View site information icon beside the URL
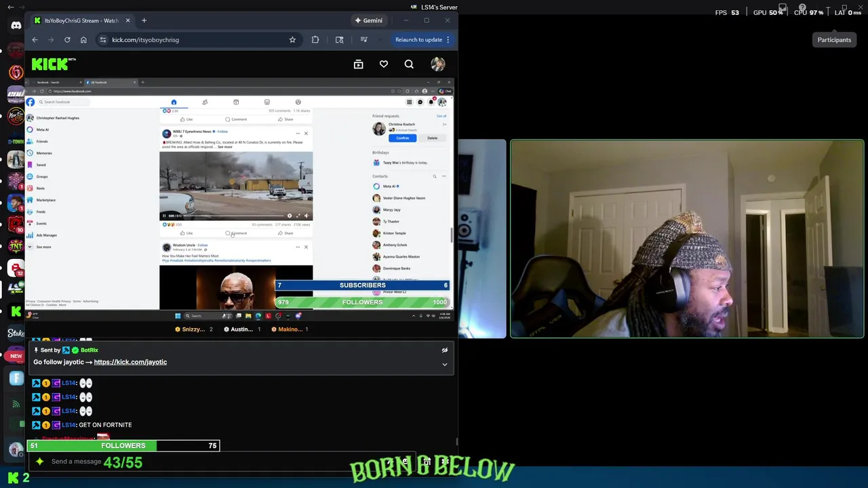This screenshot has height=488, width=868. pyautogui.click(x=102, y=39)
